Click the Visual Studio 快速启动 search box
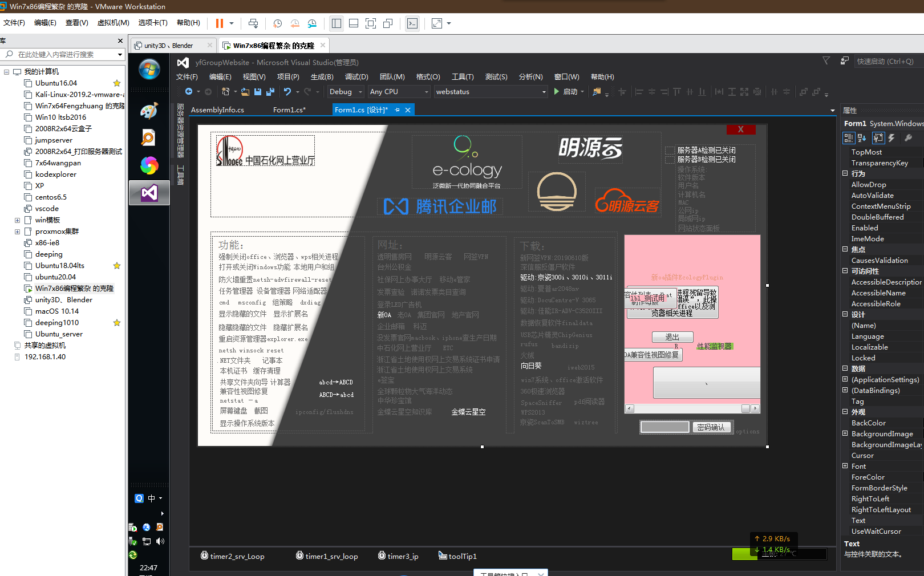 click(x=889, y=61)
